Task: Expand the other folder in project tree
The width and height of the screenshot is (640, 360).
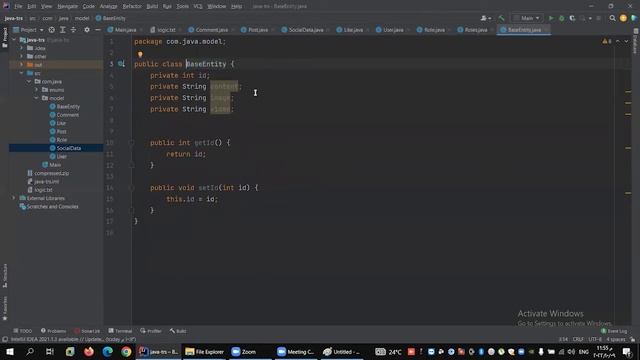Action: coord(22,56)
